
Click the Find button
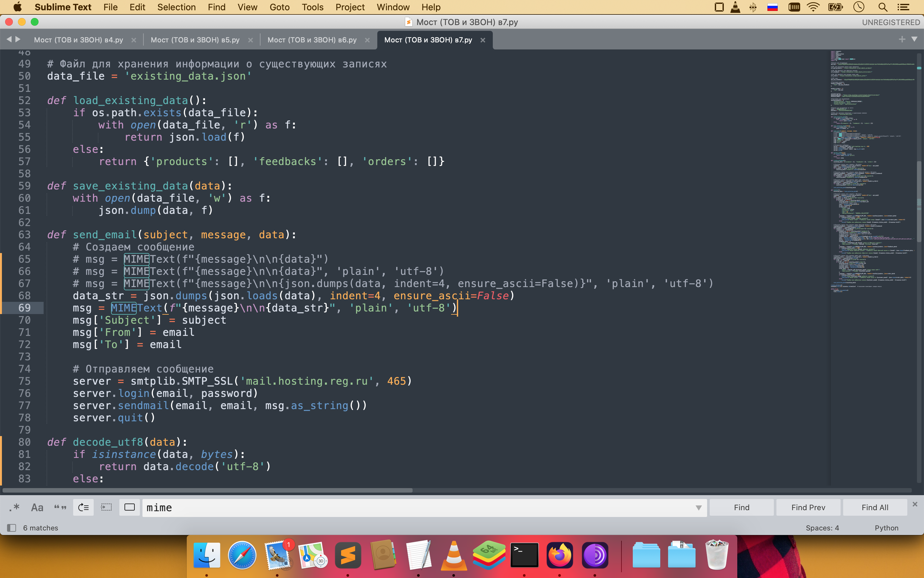pos(741,507)
